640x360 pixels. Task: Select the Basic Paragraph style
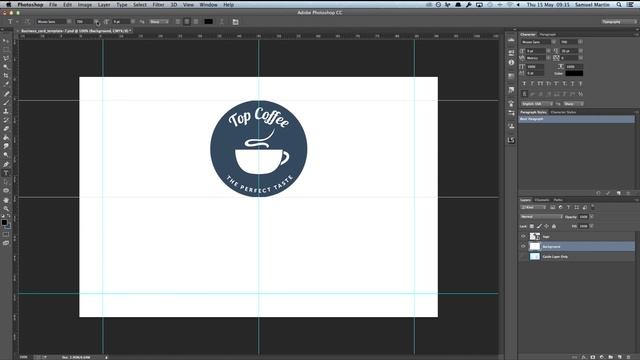[576, 119]
